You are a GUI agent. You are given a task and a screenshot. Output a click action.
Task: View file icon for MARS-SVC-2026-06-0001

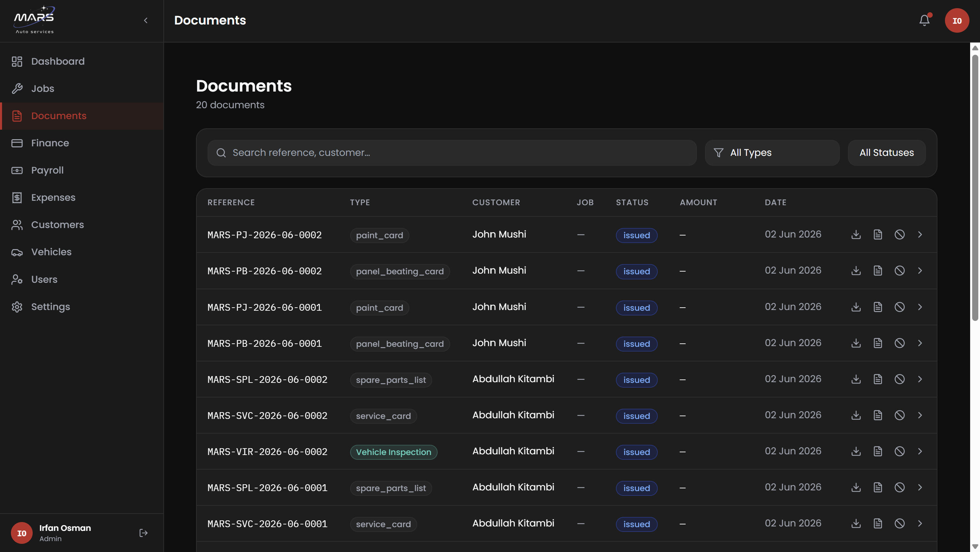coord(878,524)
